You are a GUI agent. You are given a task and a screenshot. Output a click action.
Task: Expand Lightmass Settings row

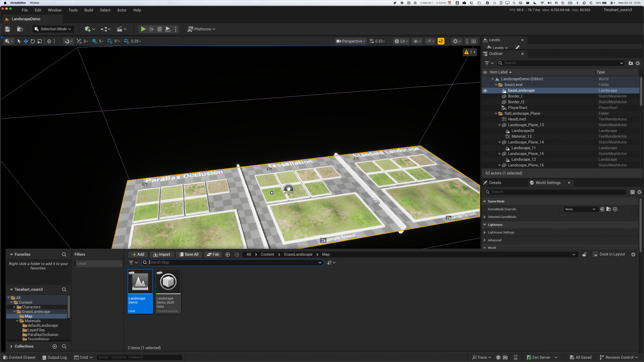point(485,233)
